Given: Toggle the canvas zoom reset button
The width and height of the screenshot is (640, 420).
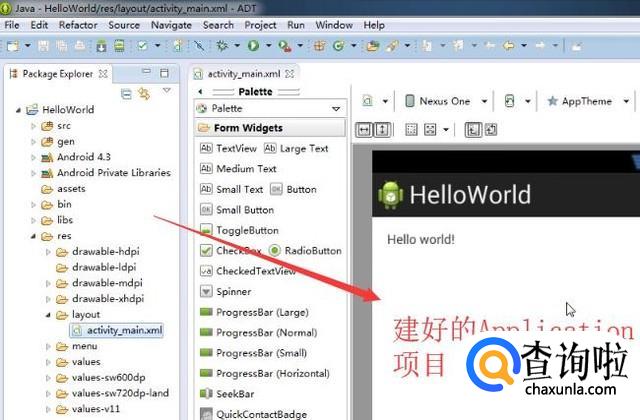Looking at the screenshot, I should (491, 130).
